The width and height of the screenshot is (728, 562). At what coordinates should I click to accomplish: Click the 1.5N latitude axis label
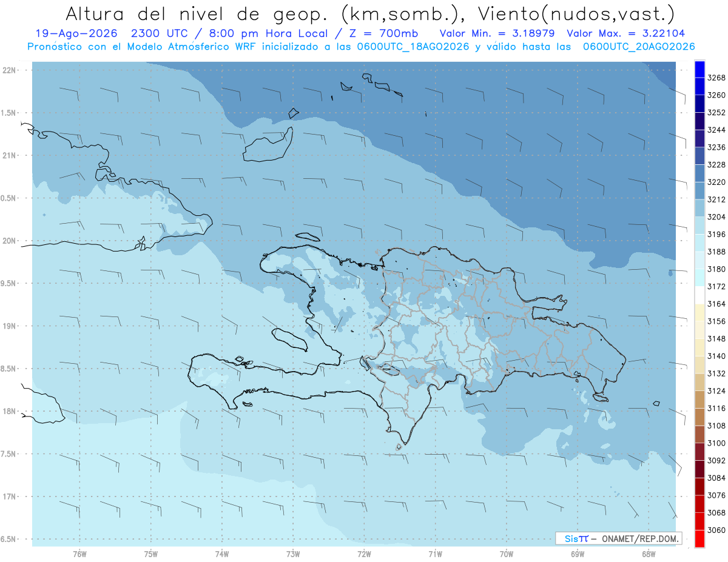(x=8, y=113)
